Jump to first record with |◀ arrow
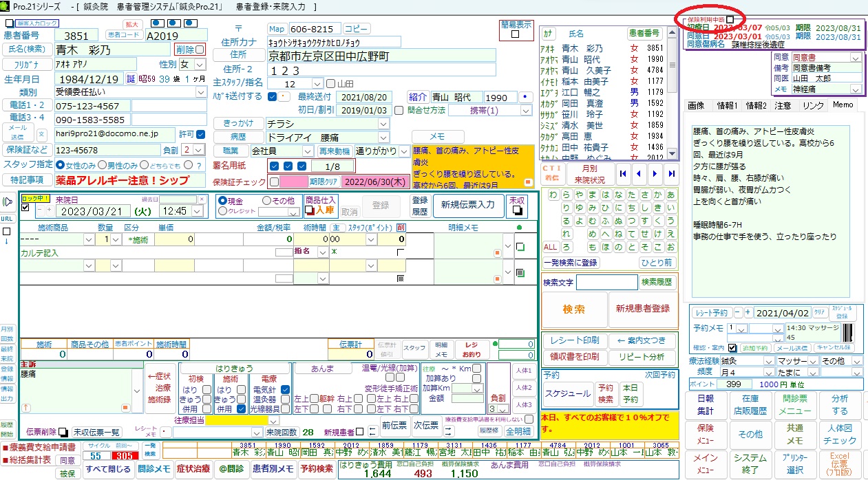This screenshot has height=480, width=868. [x=622, y=173]
